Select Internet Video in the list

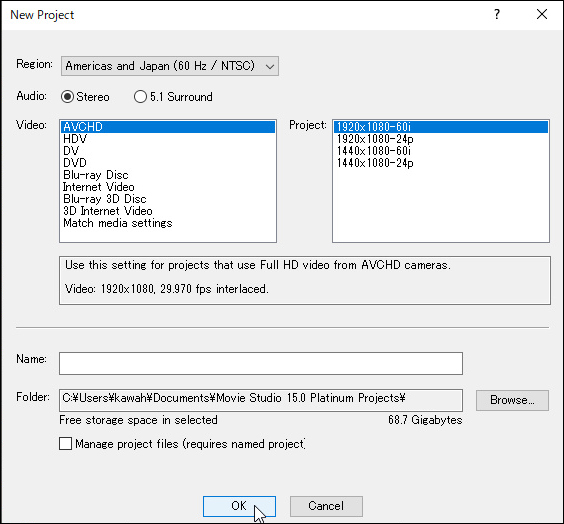point(168,187)
